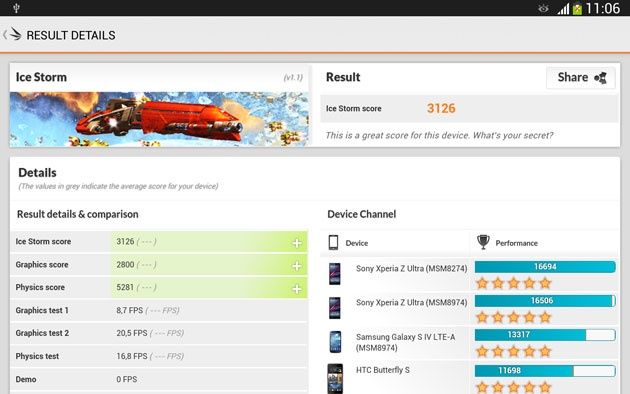This screenshot has height=394, width=630.
Task: Tap star rating under the 13317 score
Action: click(513, 352)
